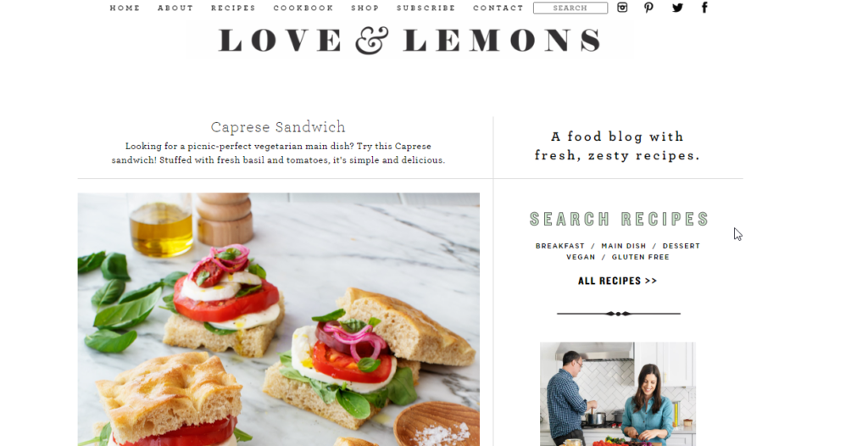The image size is (868, 446).
Task: Open the Shop menu item
Action: coord(365,8)
